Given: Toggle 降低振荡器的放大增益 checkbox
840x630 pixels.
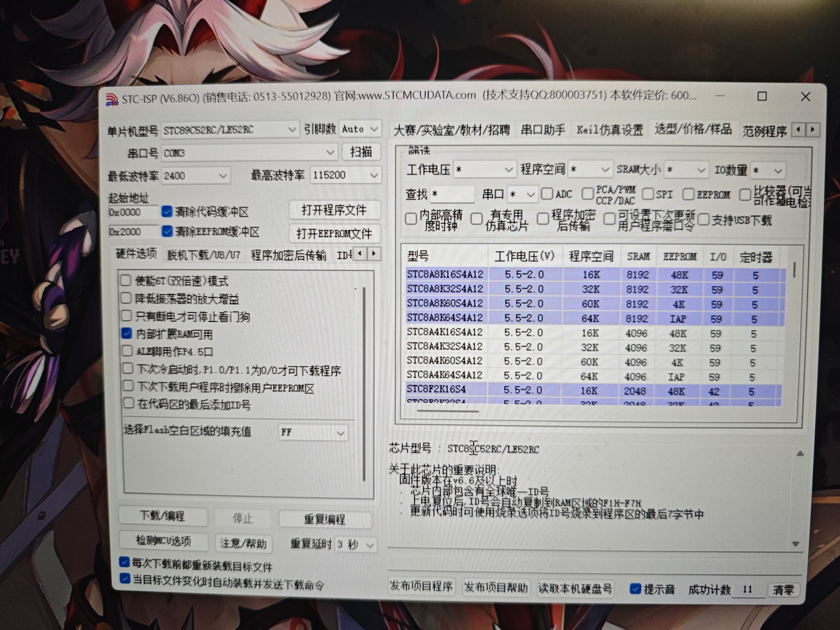Looking at the screenshot, I should coord(126,298).
